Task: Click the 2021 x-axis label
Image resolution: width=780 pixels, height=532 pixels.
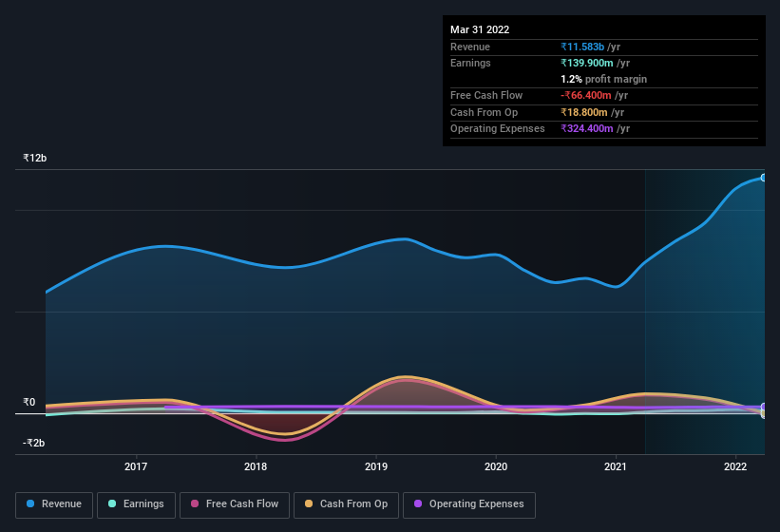Action: (x=616, y=466)
